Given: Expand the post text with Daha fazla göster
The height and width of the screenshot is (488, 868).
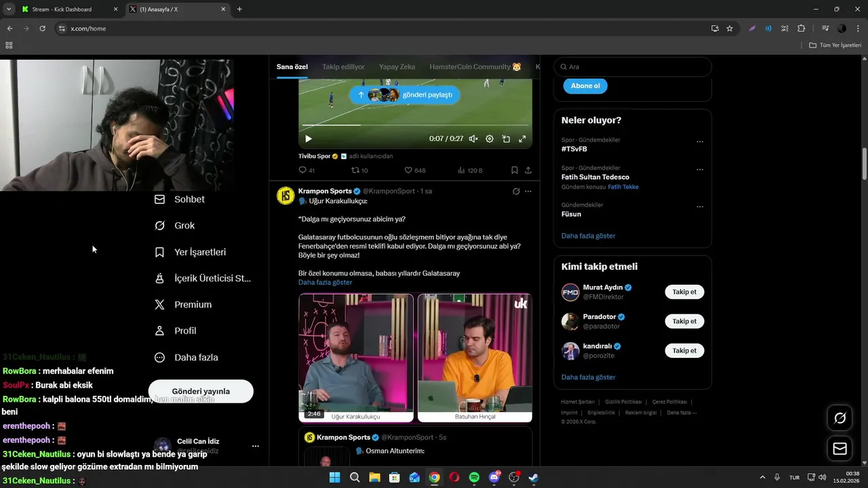Looking at the screenshot, I should [x=325, y=282].
